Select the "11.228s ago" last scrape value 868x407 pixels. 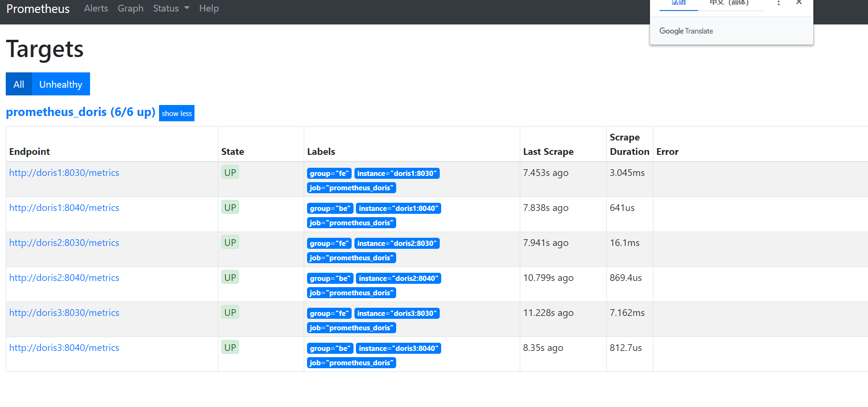click(548, 313)
